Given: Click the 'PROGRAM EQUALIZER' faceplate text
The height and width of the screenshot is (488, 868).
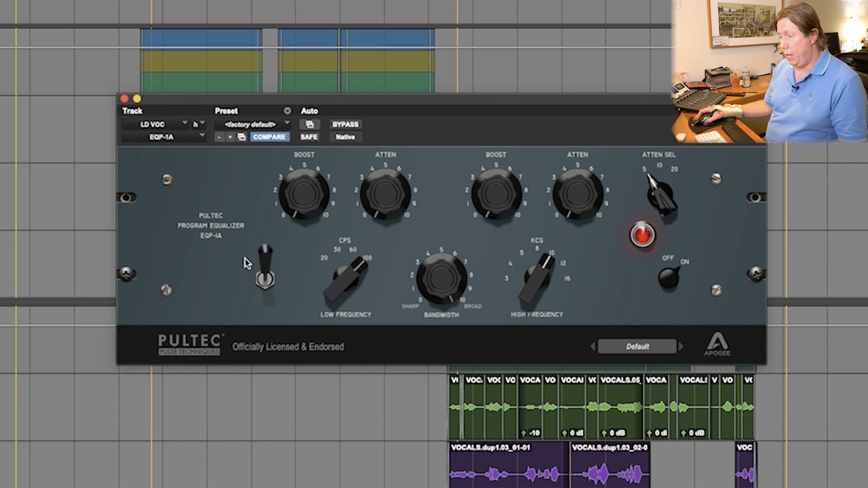Looking at the screenshot, I should click(x=211, y=225).
